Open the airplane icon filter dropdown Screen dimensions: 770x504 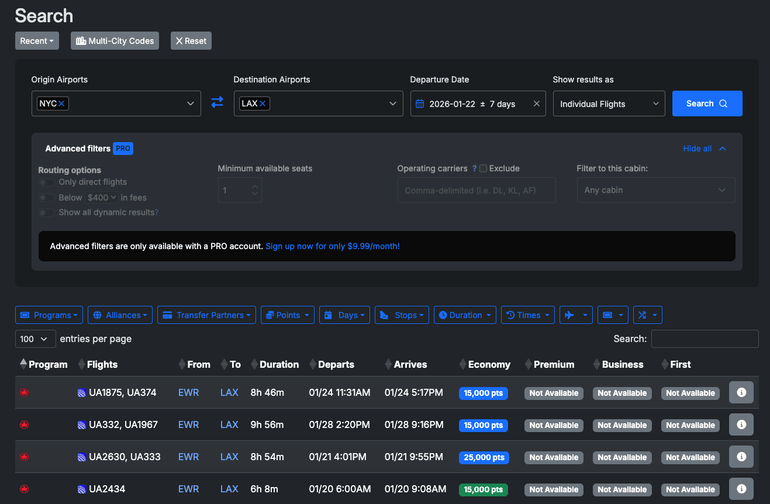575,315
